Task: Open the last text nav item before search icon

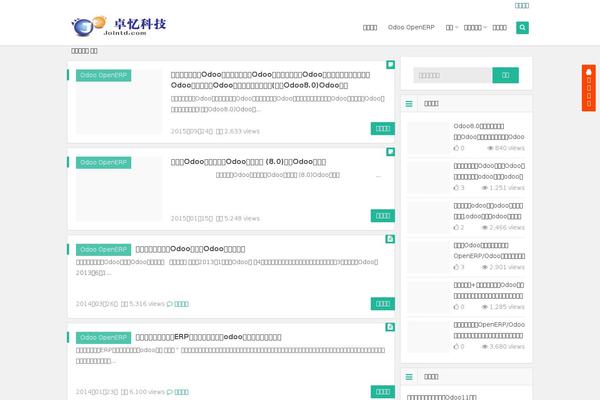Action: [499, 28]
